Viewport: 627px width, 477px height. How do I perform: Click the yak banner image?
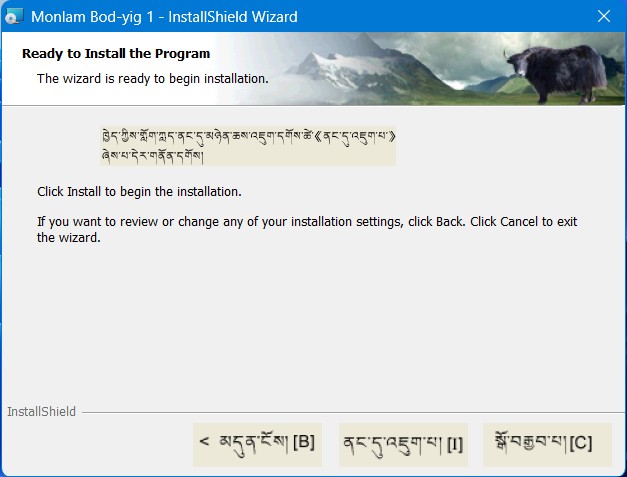tap(420, 69)
